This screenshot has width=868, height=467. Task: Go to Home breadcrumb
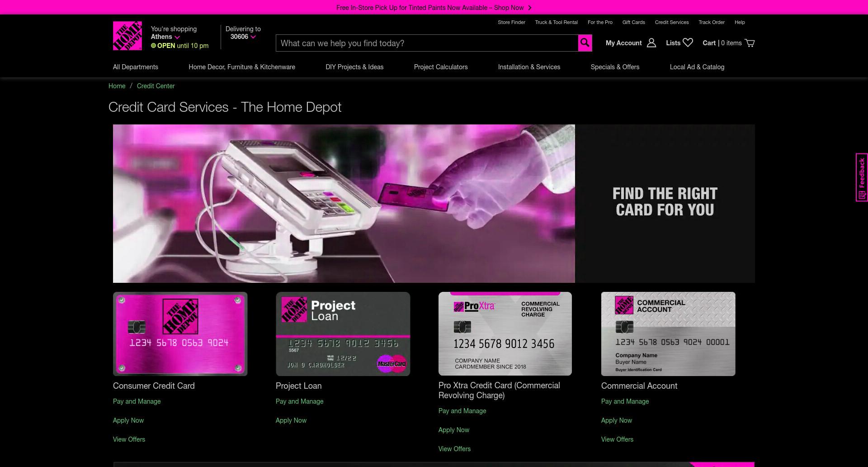117,86
